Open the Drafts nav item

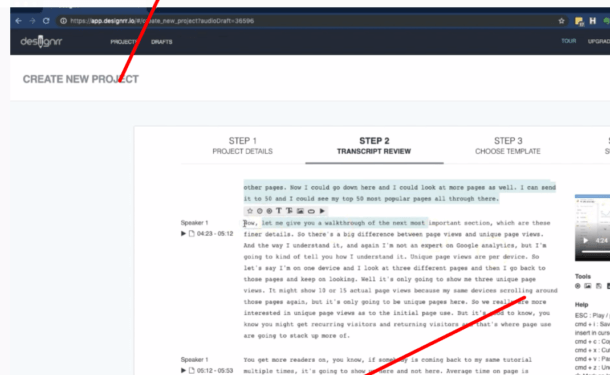(162, 42)
